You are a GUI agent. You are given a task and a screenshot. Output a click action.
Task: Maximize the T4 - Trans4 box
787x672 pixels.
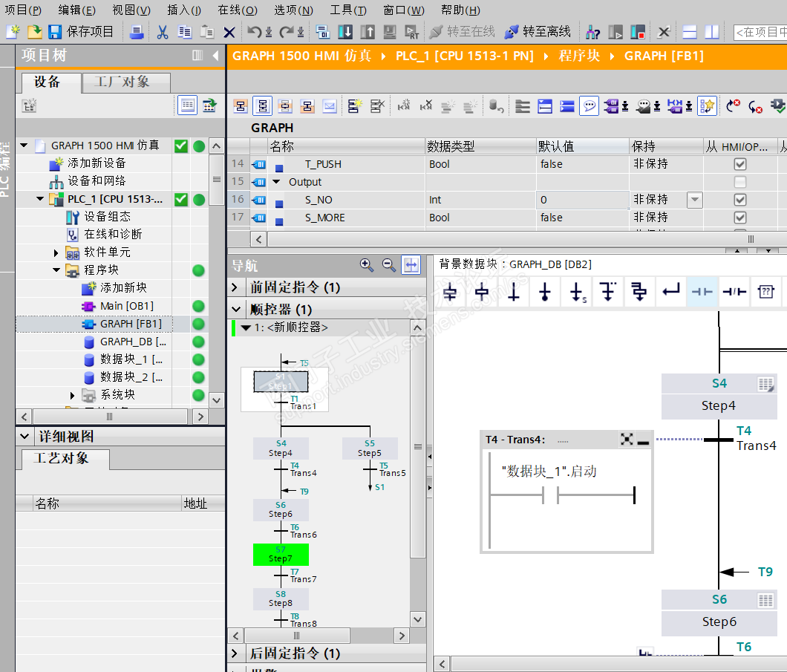coord(627,440)
